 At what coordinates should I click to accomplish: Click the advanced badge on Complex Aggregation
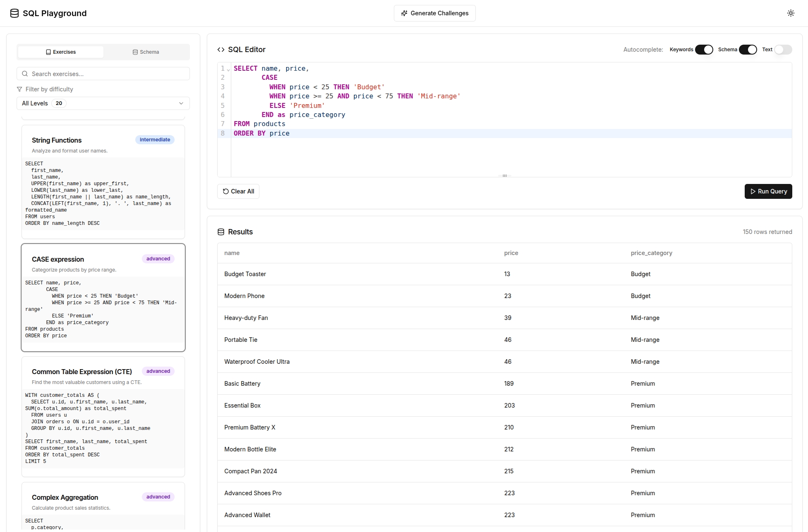click(x=158, y=497)
